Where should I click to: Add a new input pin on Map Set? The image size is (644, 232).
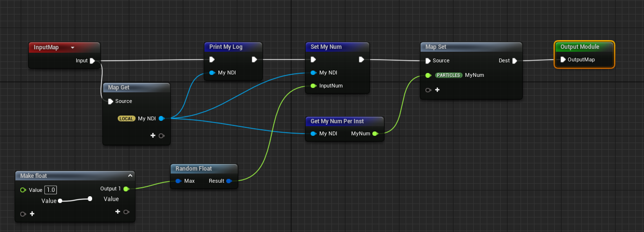pos(437,90)
